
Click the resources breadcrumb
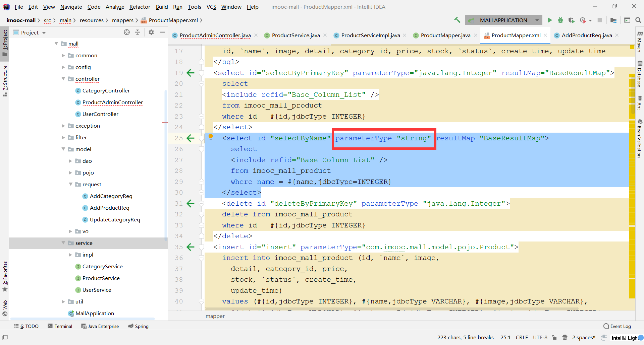tap(92, 20)
